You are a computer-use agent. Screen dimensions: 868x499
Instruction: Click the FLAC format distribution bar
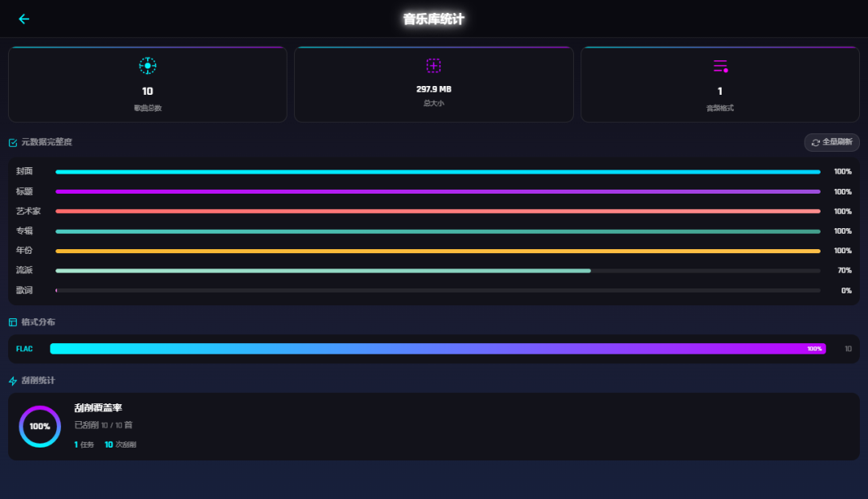click(438, 349)
